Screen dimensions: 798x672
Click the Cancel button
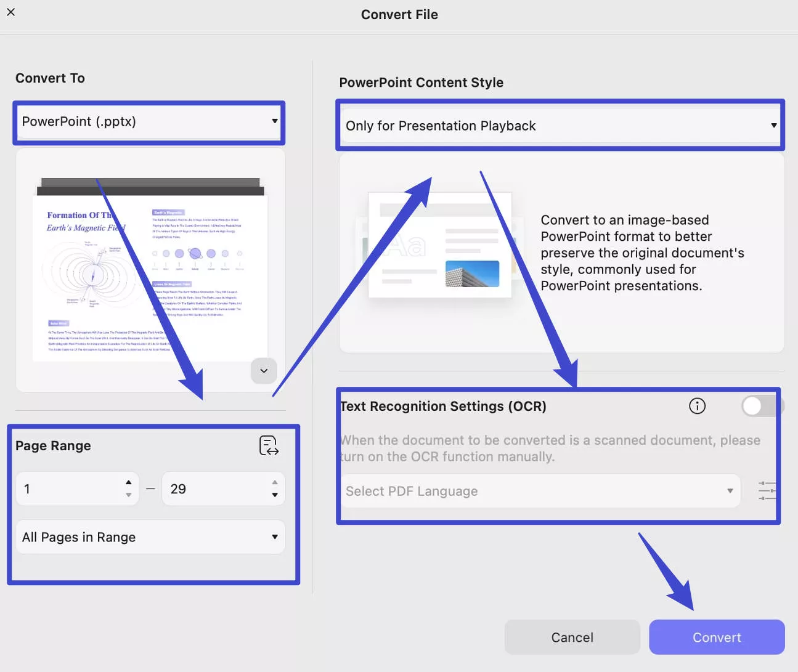(572, 638)
